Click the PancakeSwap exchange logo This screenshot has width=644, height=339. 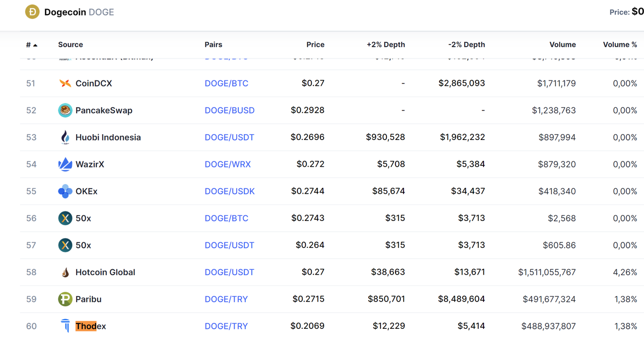click(x=65, y=110)
